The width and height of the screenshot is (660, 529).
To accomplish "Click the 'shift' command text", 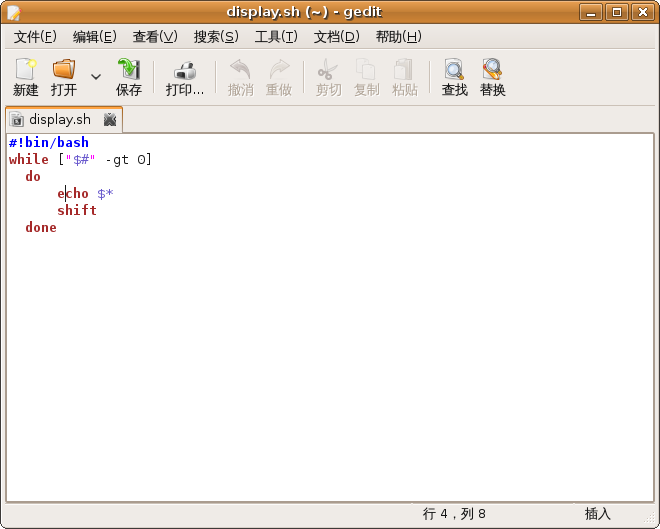I will (77, 210).
